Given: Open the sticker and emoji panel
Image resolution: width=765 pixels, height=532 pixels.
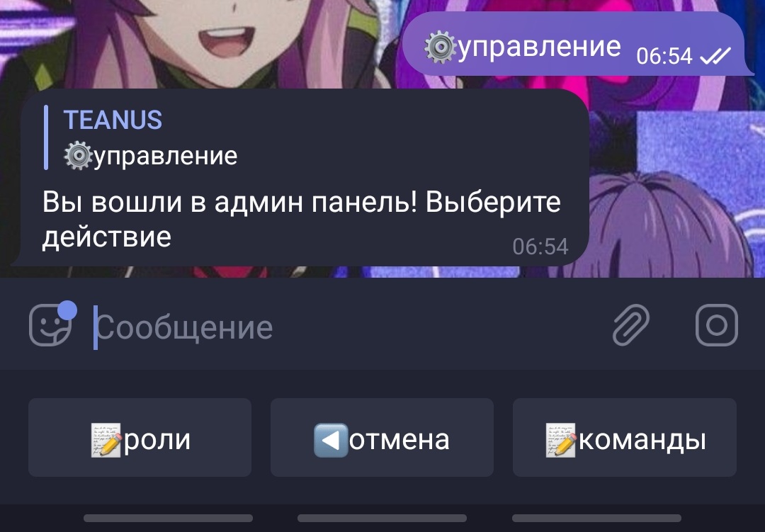Looking at the screenshot, I should click(50, 325).
